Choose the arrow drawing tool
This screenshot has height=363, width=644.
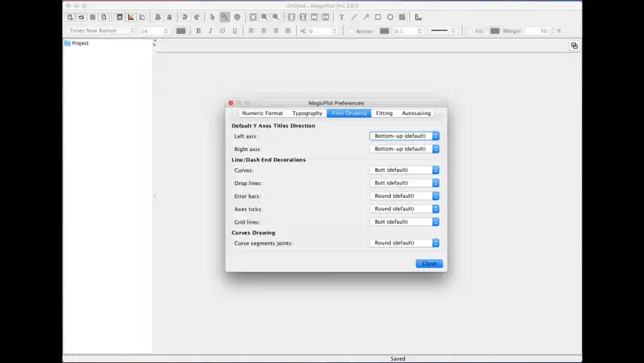tap(366, 17)
